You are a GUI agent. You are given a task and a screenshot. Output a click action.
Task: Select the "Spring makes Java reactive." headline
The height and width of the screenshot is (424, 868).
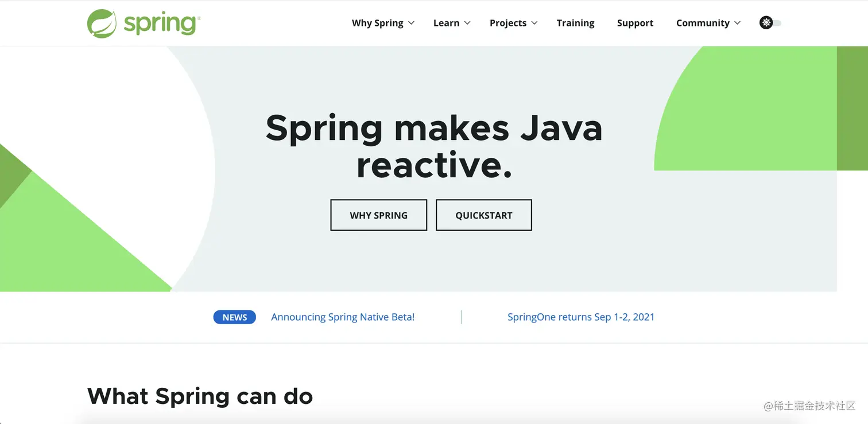(434, 146)
